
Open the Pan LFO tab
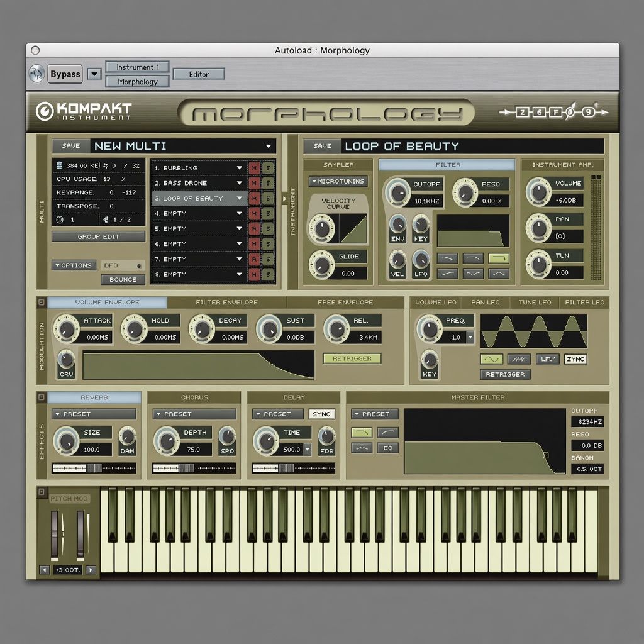485,303
